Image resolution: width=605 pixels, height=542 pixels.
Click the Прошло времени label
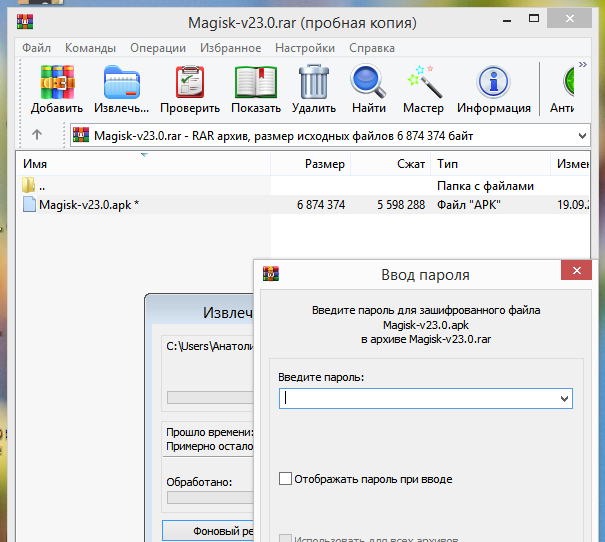[210, 432]
